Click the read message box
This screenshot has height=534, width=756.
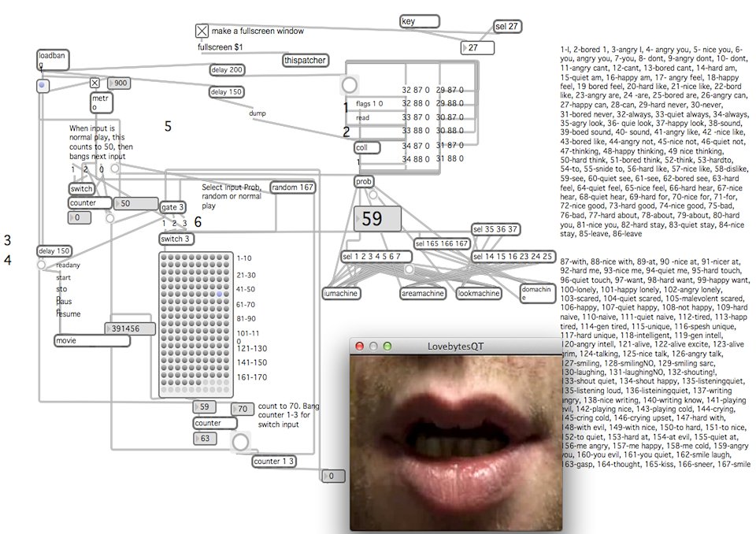(363, 117)
